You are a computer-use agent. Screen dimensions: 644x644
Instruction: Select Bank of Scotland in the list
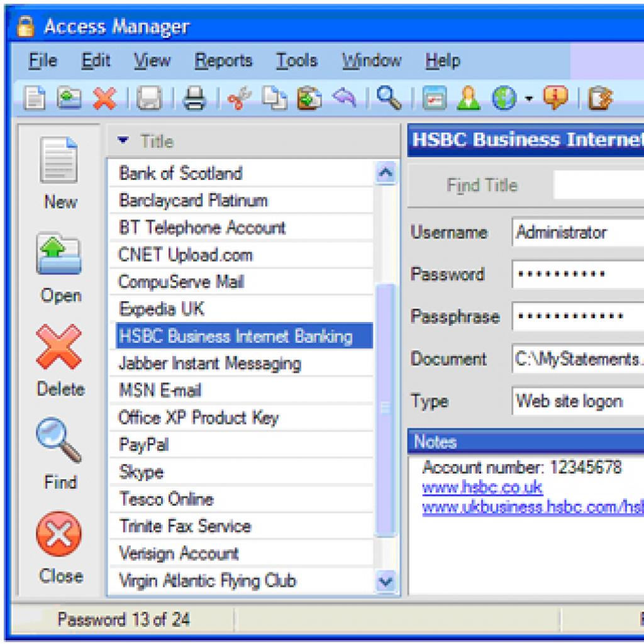tap(241, 174)
